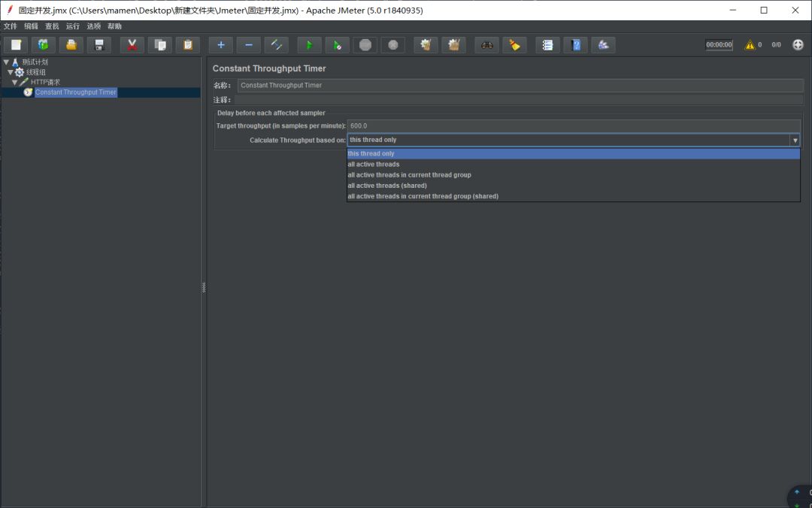Click the Calculate Throughput combo box arrow

795,141
